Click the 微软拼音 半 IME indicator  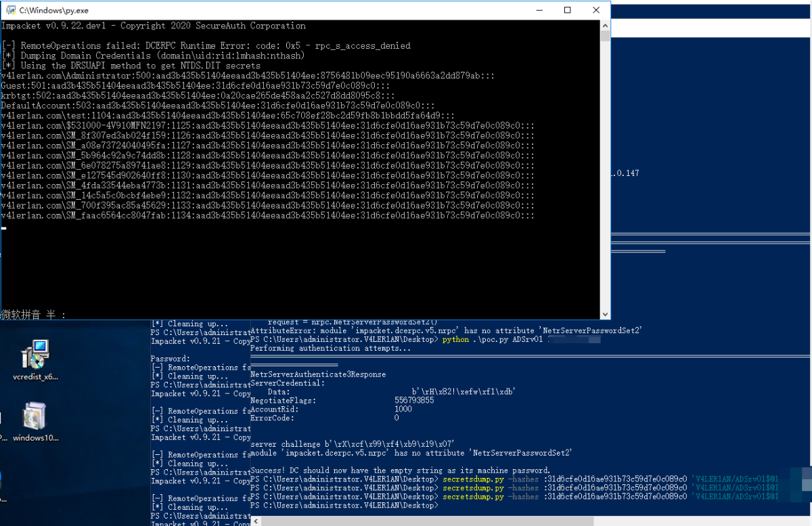(x=34, y=314)
